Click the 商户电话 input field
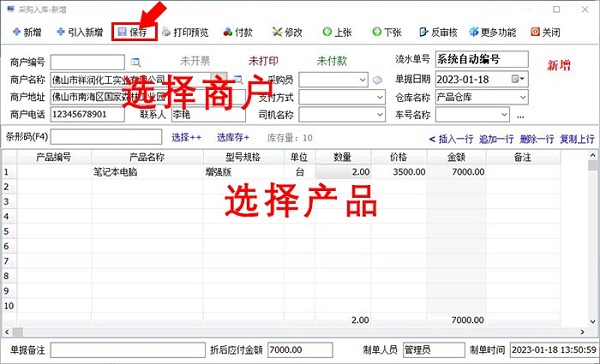This screenshot has width=600, height=364. tap(87, 114)
